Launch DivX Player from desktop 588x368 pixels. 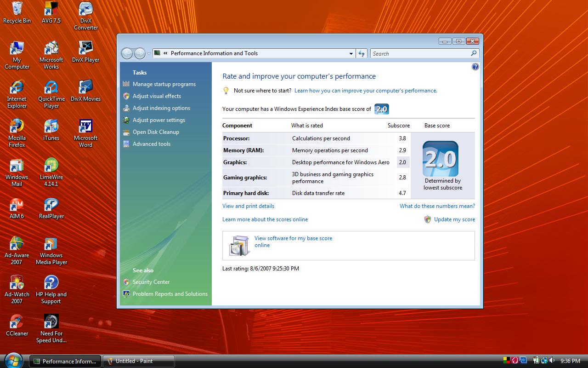click(x=86, y=52)
